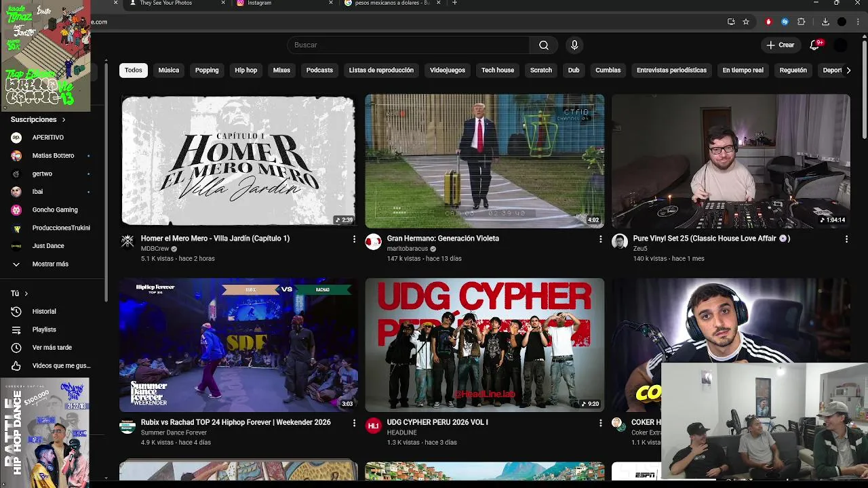Select the Música filter chip
Viewport: 868px width, 488px height.
coord(169,70)
